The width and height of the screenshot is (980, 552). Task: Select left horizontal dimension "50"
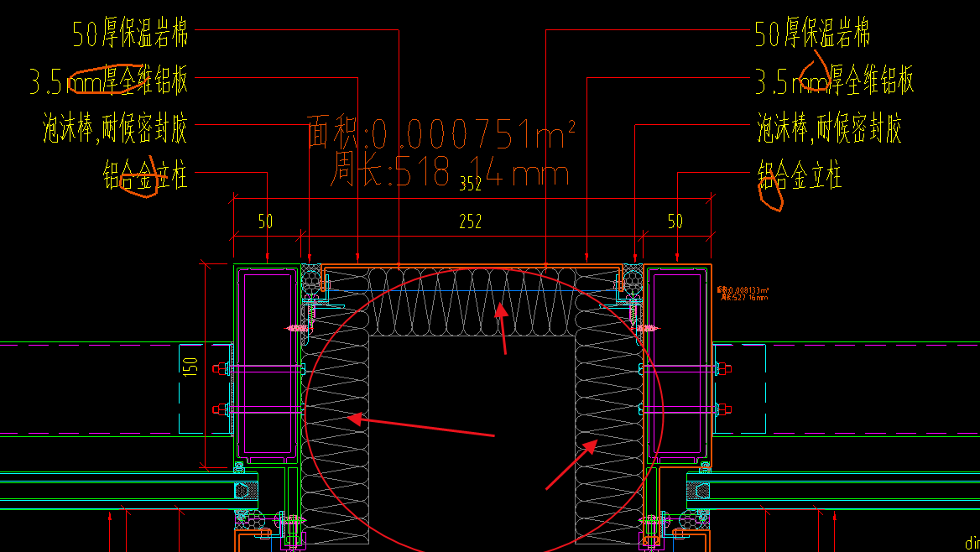point(266,221)
